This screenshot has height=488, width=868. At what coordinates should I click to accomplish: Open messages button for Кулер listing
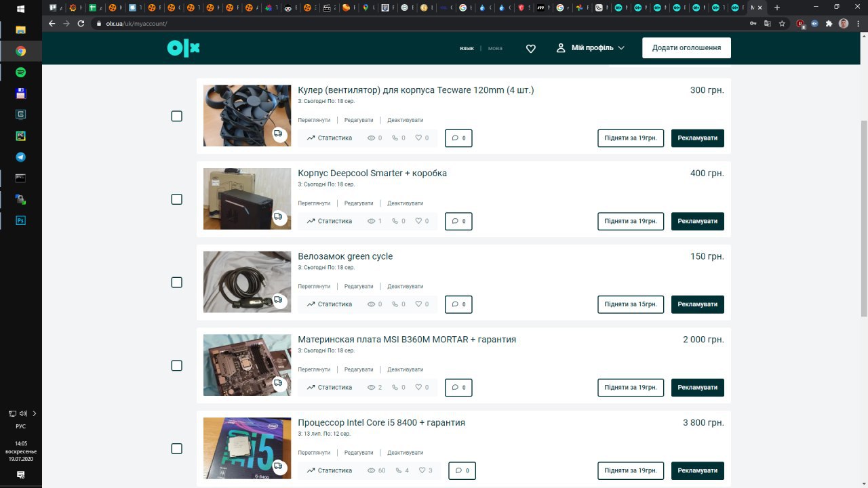(458, 138)
